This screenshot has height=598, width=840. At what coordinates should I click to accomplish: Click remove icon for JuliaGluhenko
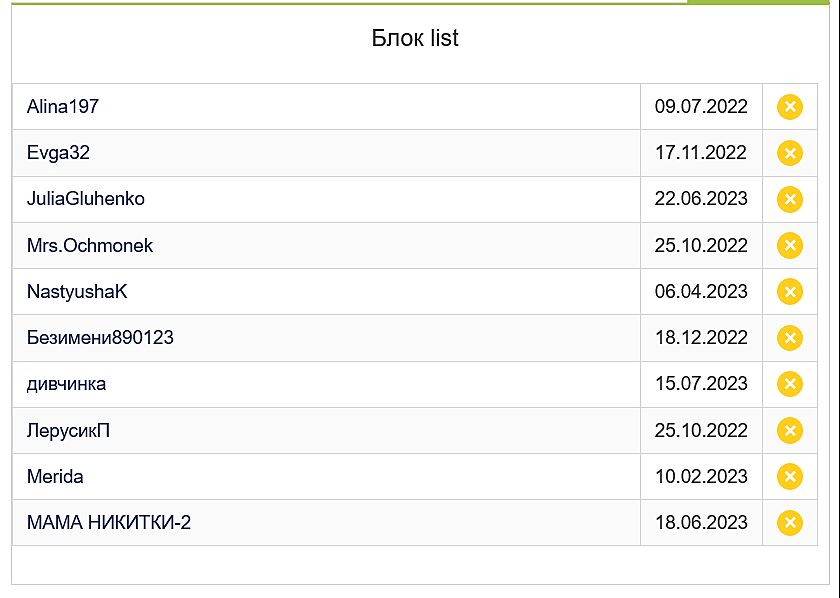point(790,199)
